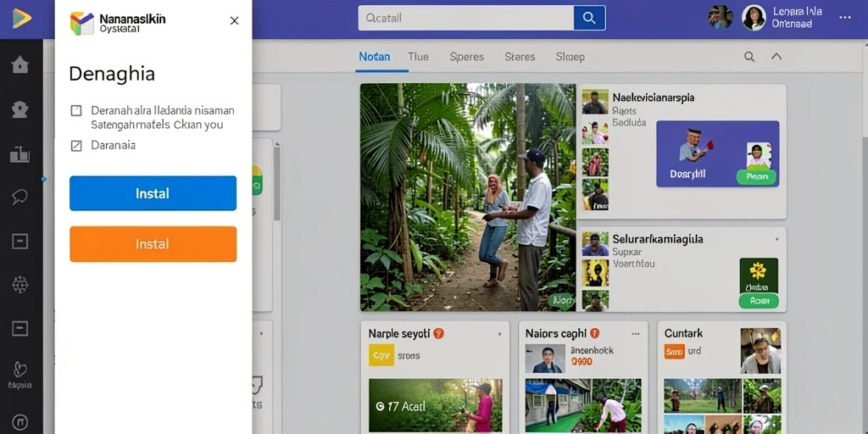The height and width of the screenshot is (434, 868).
Task: Open the profile avatar in header
Action: tap(754, 18)
